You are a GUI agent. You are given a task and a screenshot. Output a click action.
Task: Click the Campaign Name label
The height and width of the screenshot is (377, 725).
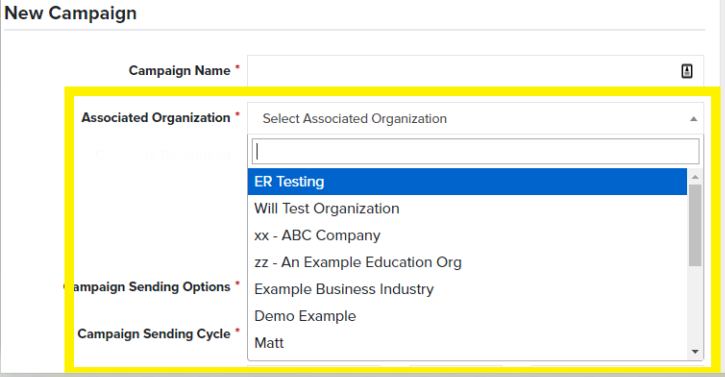[x=179, y=70]
